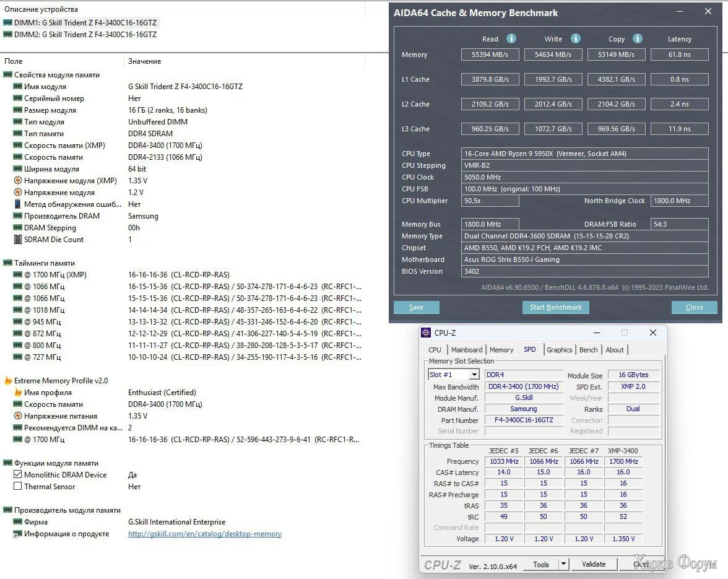Switch to the Memory tab in CPU-Z

click(x=501, y=350)
